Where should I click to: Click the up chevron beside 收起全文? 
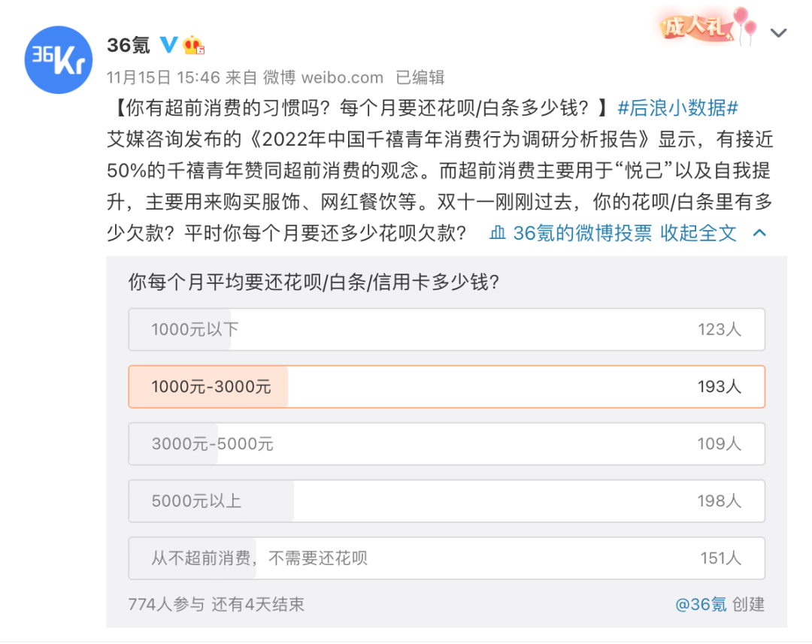coord(759,233)
